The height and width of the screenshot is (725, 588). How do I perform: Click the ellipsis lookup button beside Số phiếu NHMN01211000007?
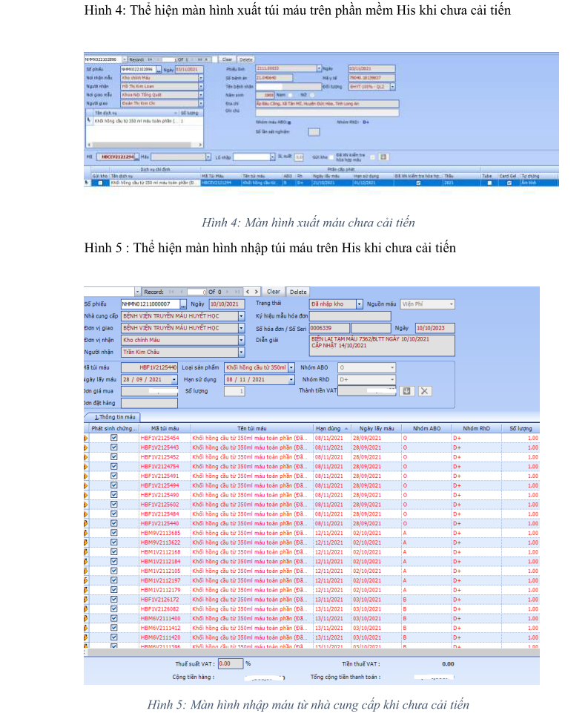(182, 304)
